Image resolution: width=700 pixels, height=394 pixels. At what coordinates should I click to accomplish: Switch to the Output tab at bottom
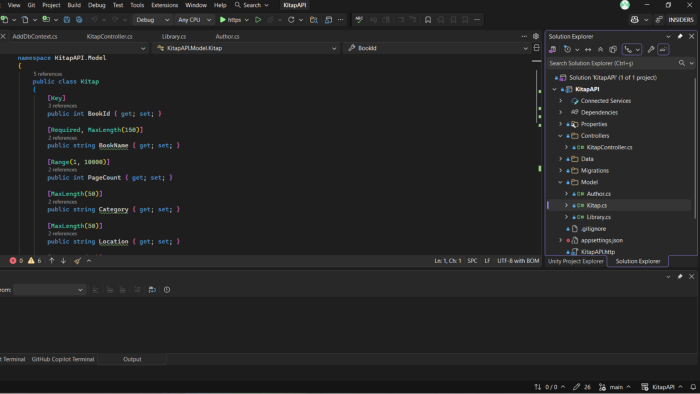(x=132, y=359)
